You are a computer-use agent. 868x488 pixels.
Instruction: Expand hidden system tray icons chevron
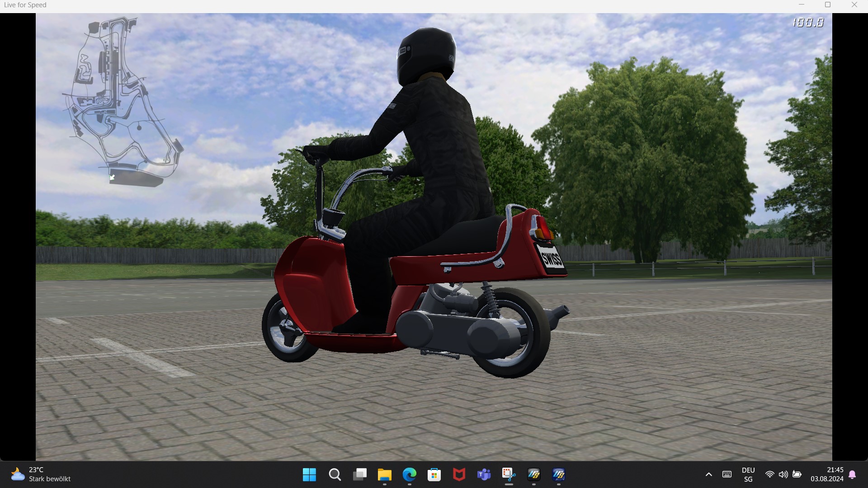click(x=709, y=474)
